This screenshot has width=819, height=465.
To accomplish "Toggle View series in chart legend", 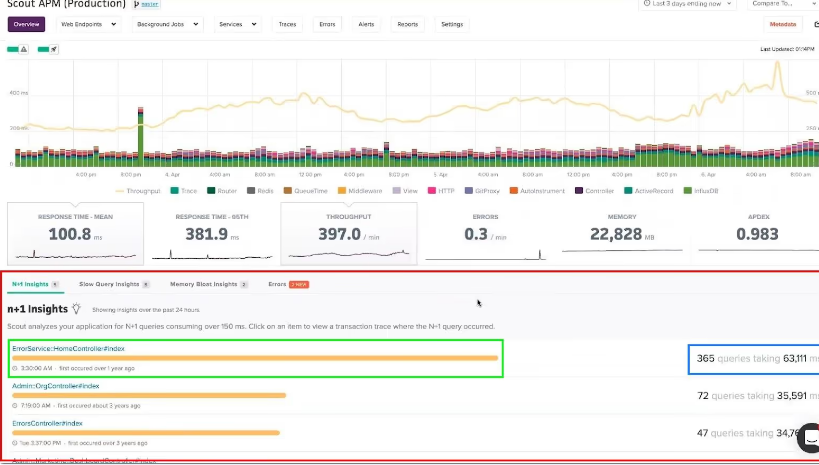I will tap(405, 191).
